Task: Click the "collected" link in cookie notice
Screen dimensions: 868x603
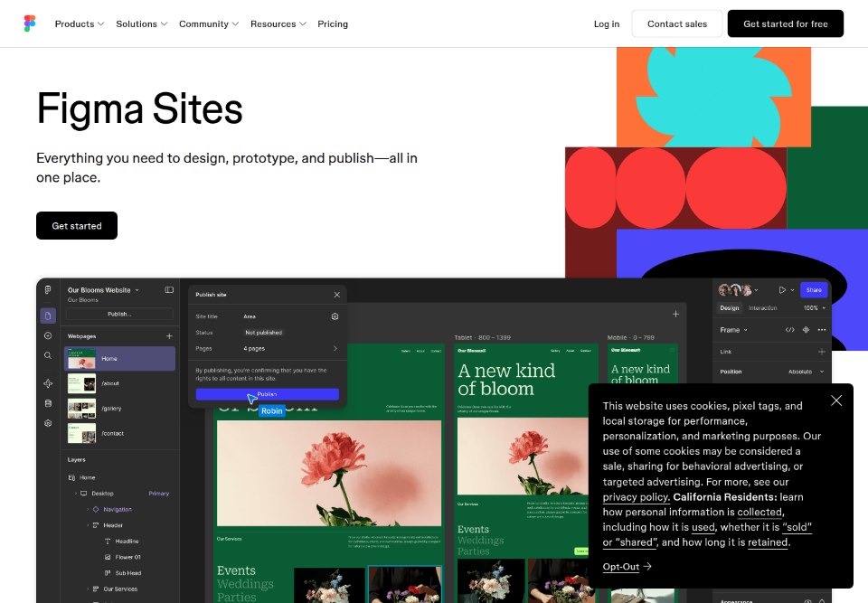Action: [x=759, y=512]
